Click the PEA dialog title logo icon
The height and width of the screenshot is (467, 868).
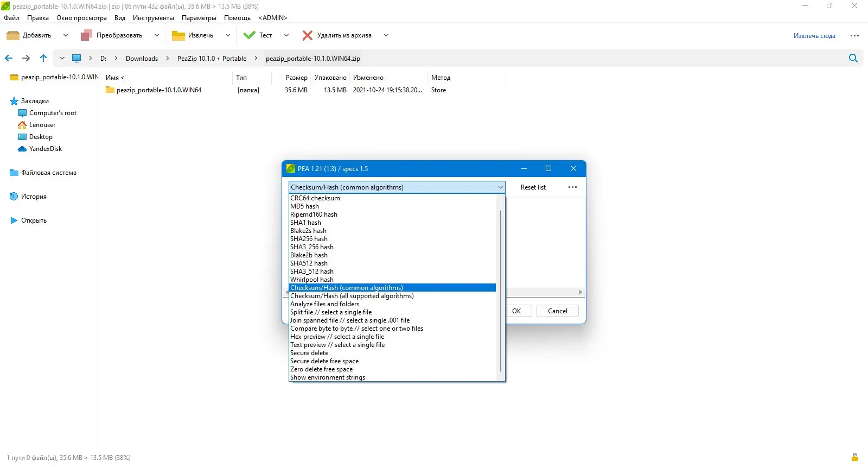coord(291,168)
